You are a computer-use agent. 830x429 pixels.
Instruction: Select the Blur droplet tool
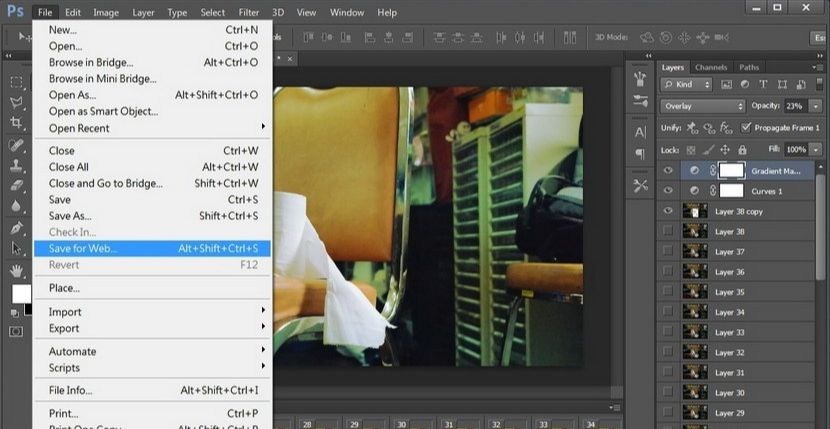pos(16,205)
